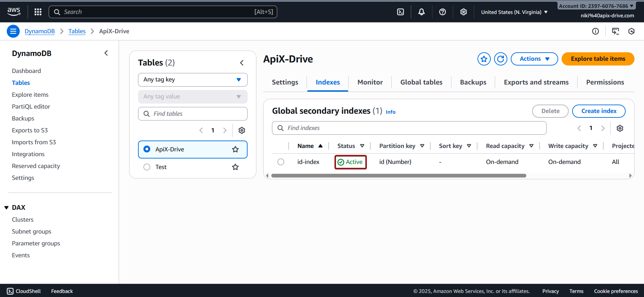The width and height of the screenshot is (644, 297).
Task: Star the Test table in list
Action: [235, 167]
